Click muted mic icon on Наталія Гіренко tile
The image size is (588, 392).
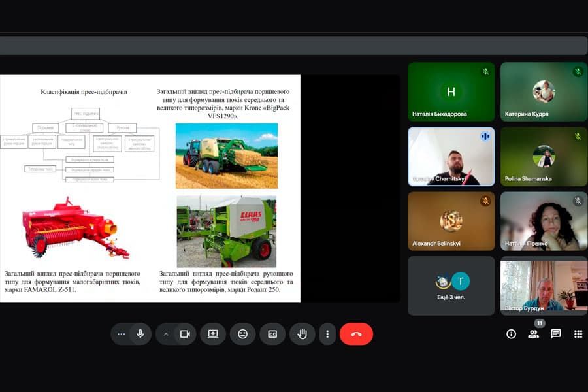coord(578,201)
